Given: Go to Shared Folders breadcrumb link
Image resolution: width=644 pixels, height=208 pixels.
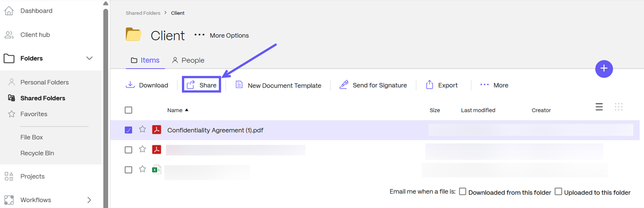Looking at the screenshot, I should click(143, 13).
